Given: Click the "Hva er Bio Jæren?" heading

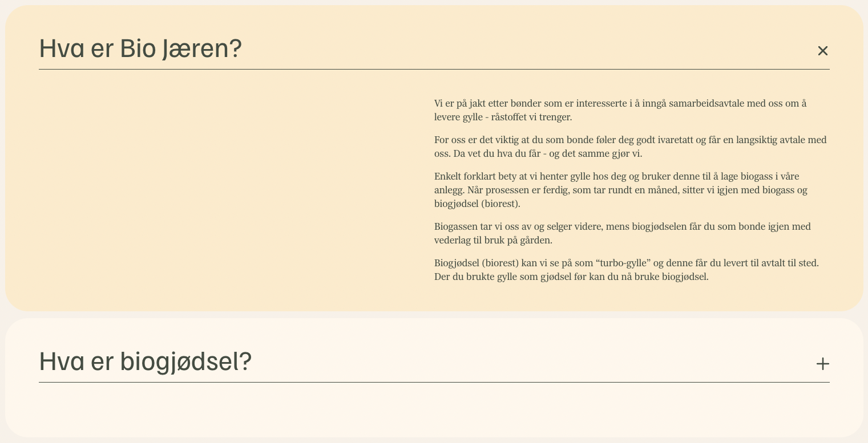Looking at the screenshot, I should [140, 48].
